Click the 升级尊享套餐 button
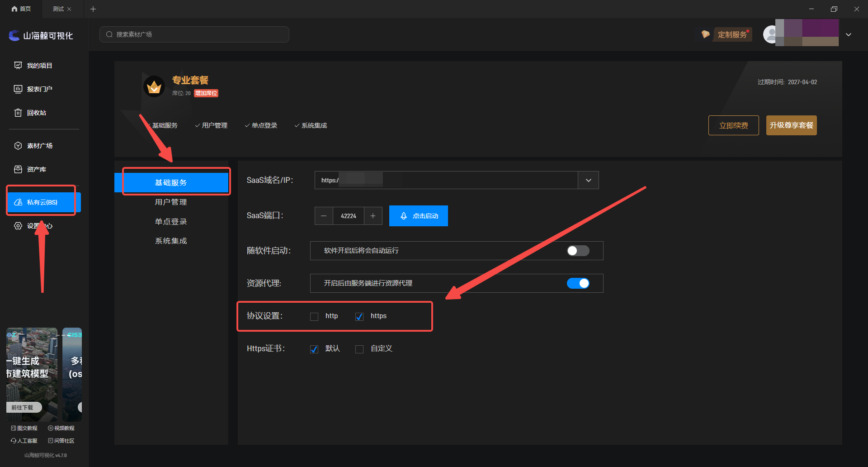The image size is (868, 467). tap(791, 125)
